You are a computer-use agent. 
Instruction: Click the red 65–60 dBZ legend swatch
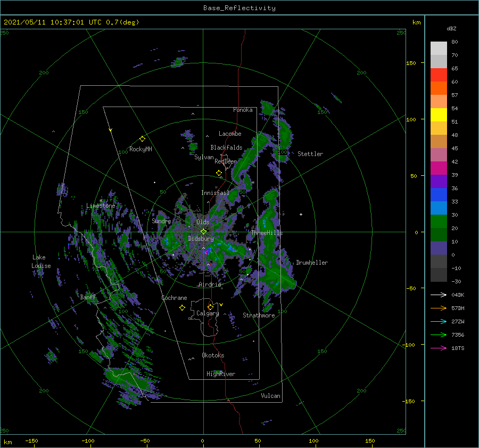point(439,75)
